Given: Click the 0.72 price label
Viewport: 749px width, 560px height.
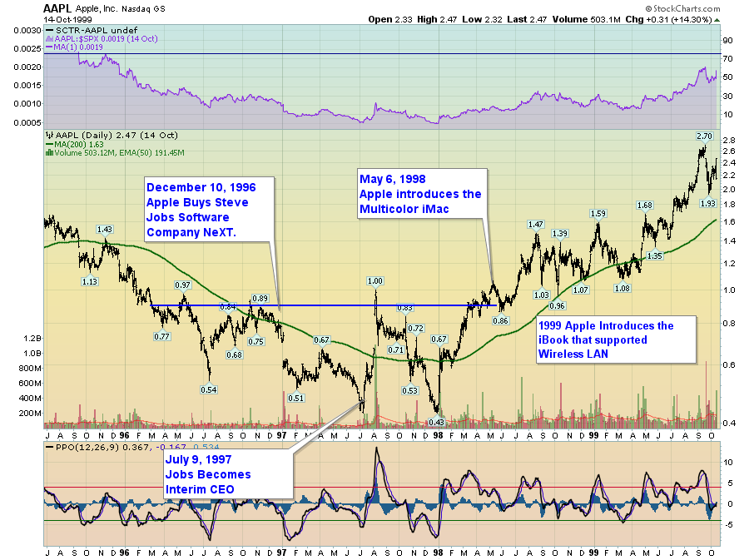Looking at the screenshot, I should 415,328.
